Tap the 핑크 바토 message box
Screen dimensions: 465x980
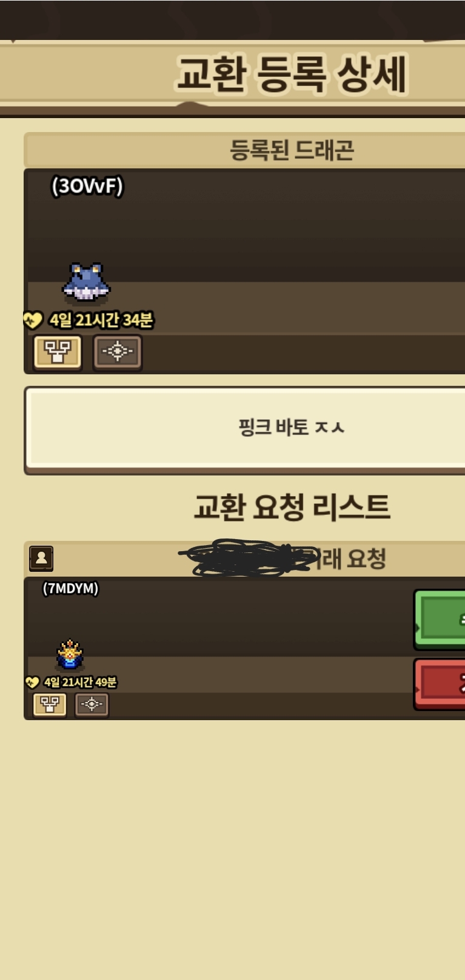245,429
